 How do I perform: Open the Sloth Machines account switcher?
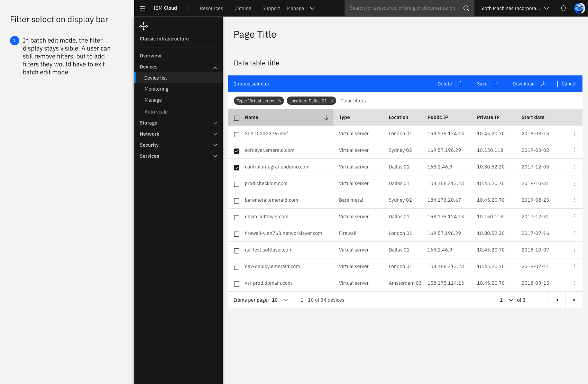click(514, 8)
